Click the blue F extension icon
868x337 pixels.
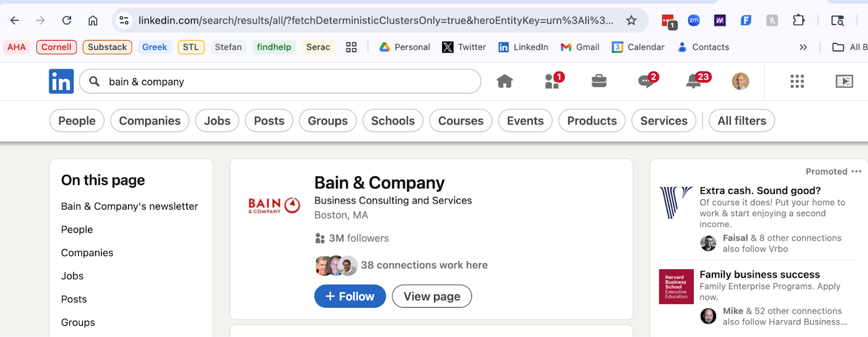pos(746,21)
